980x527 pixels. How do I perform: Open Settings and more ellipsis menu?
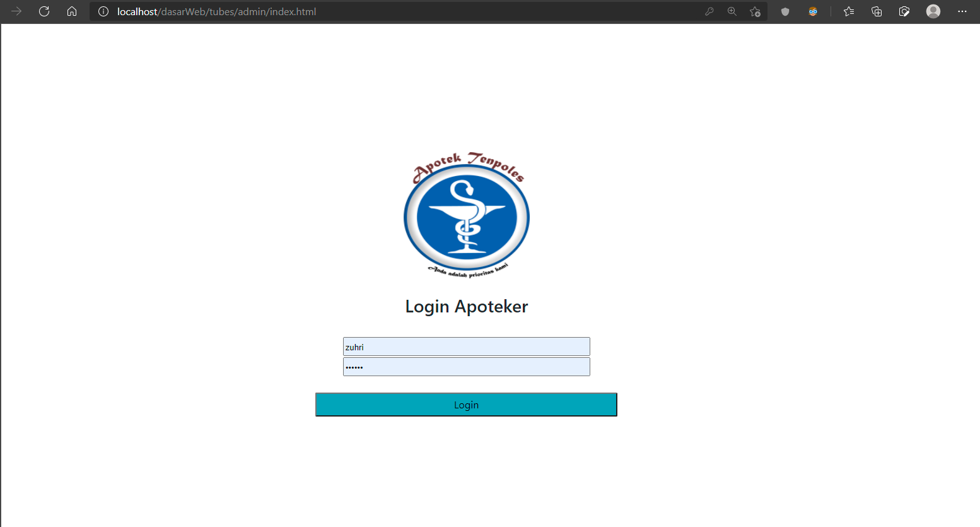pyautogui.click(x=962, y=11)
